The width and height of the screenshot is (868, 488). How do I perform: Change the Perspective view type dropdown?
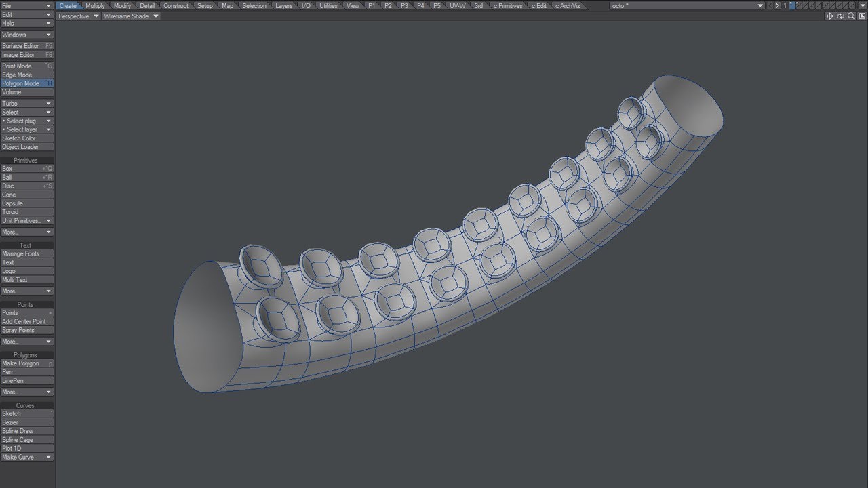point(79,16)
